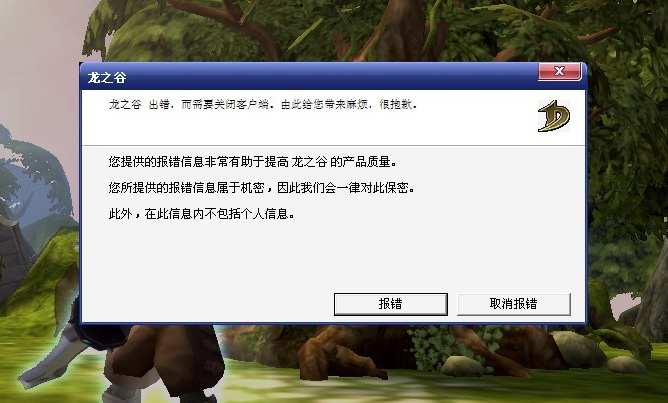Click the line about 个人信息

pos(202,213)
